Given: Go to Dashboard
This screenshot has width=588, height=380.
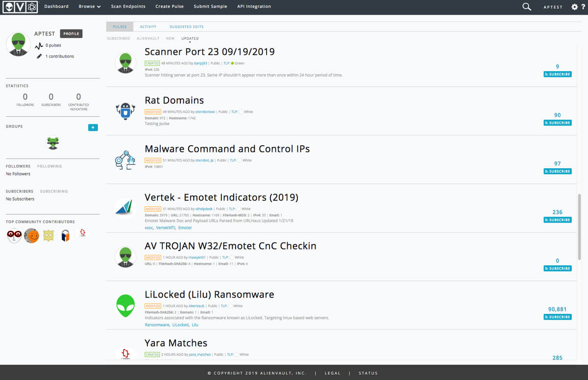Looking at the screenshot, I should pos(56,7).
